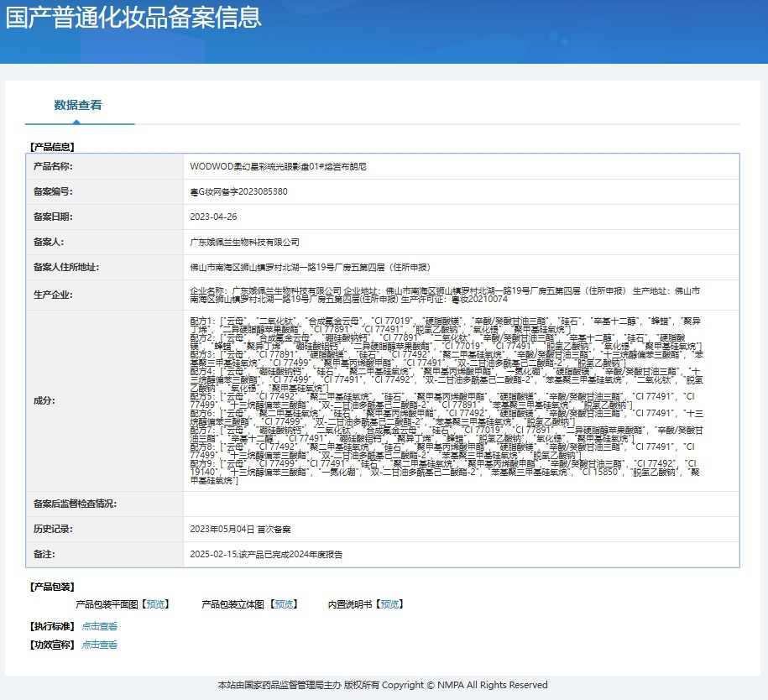This screenshot has height=700, width=768.
Task: Click the 【执行标准】 label
Action: (x=52, y=626)
